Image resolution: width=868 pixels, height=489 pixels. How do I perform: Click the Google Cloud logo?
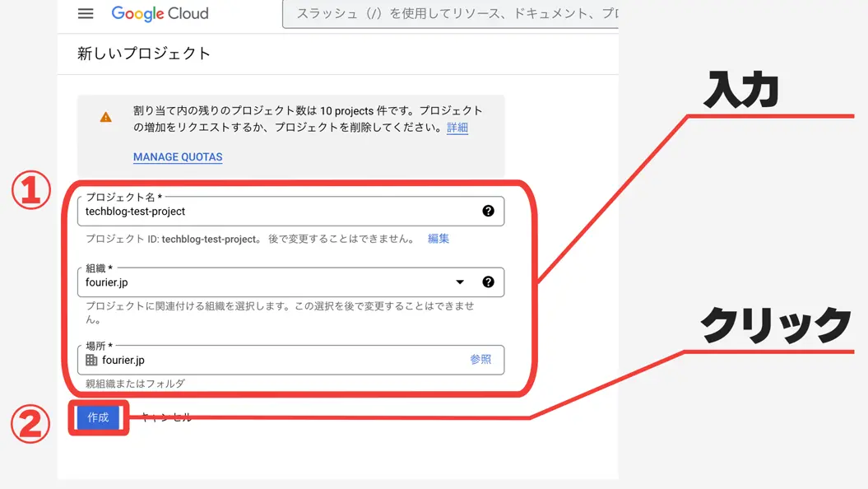click(x=160, y=13)
